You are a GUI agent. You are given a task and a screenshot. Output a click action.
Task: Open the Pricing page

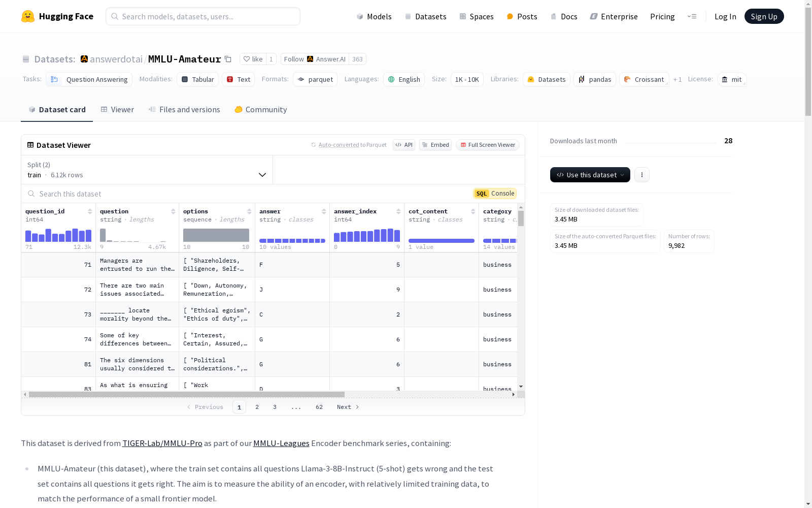click(662, 16)
